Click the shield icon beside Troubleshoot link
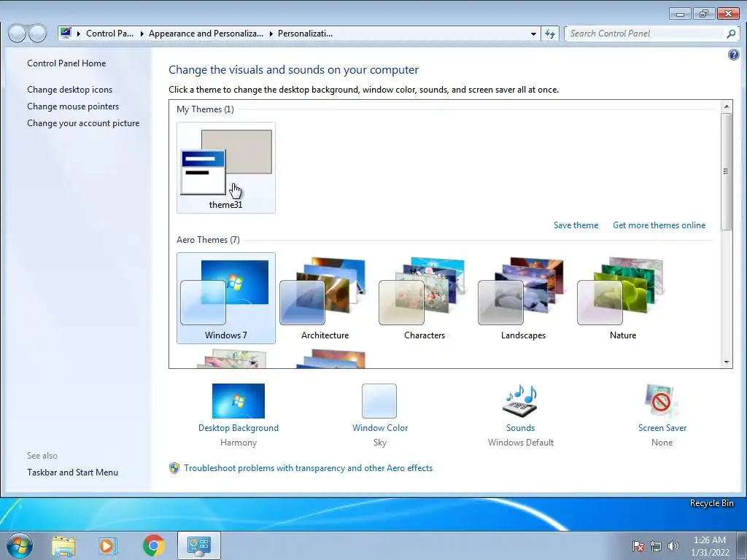 click(x=174, y=468)
